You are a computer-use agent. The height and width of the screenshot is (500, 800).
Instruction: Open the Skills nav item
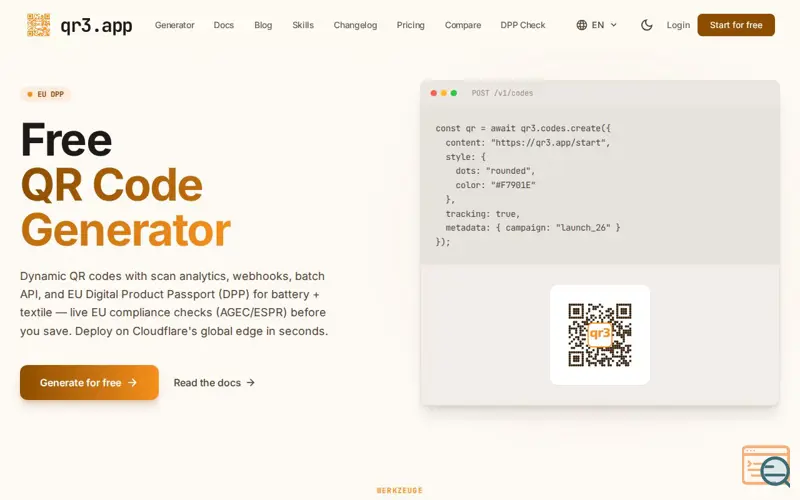click(x=303, y=25)
